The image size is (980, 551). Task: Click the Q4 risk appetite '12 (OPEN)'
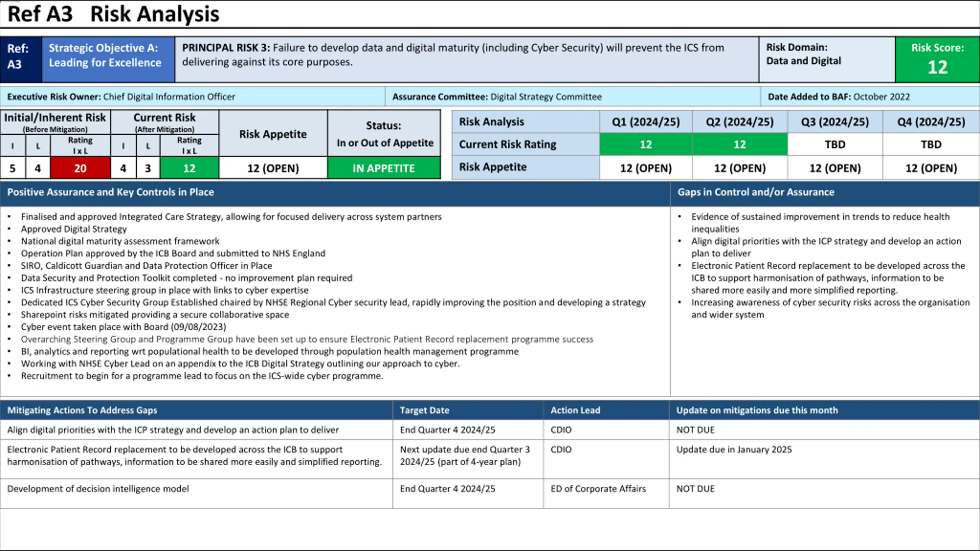tap(931, 168)
